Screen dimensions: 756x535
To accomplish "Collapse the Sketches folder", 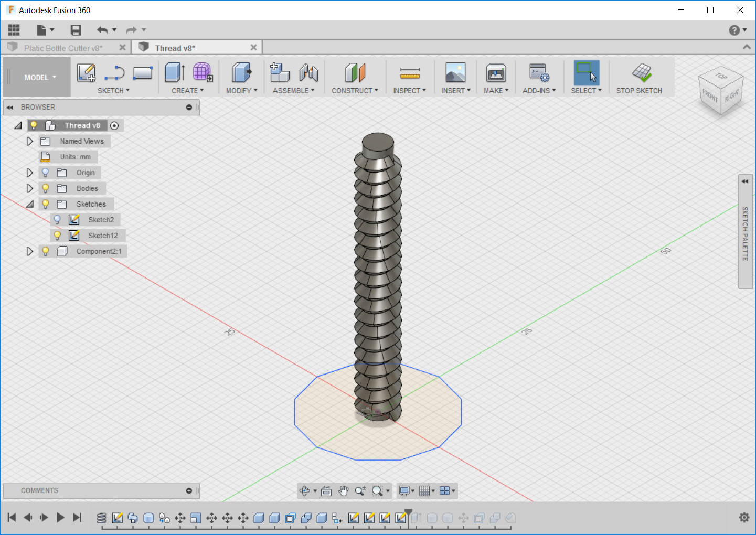I will pyautogui.click(x=30, y=204).
